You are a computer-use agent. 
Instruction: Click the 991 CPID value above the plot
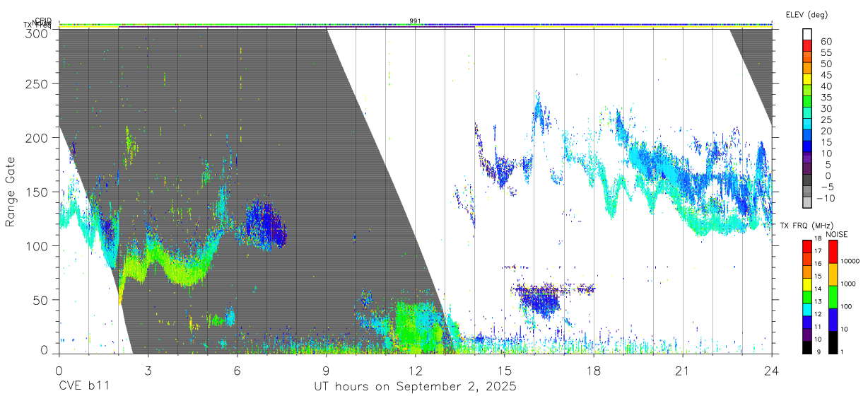pos(415,21)
